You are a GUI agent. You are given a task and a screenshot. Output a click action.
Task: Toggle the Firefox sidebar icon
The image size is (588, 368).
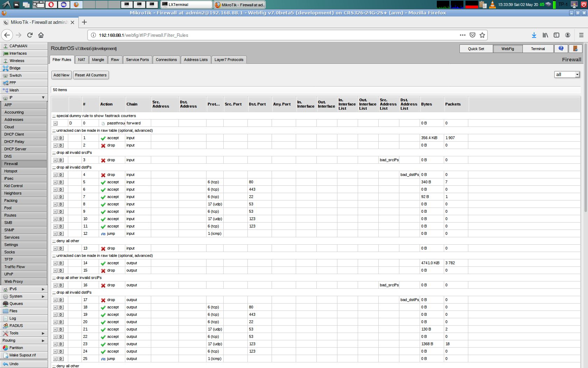click(556, 35)
